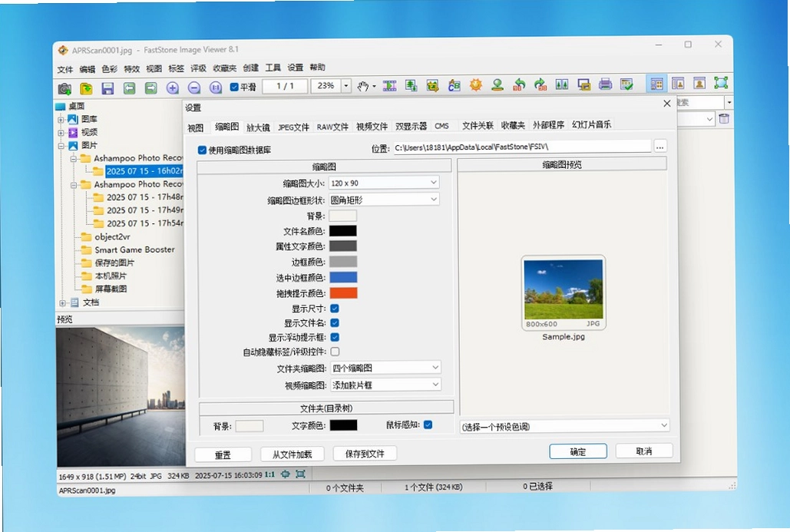Click the clone stamp toolbar icon

(497, 84)
